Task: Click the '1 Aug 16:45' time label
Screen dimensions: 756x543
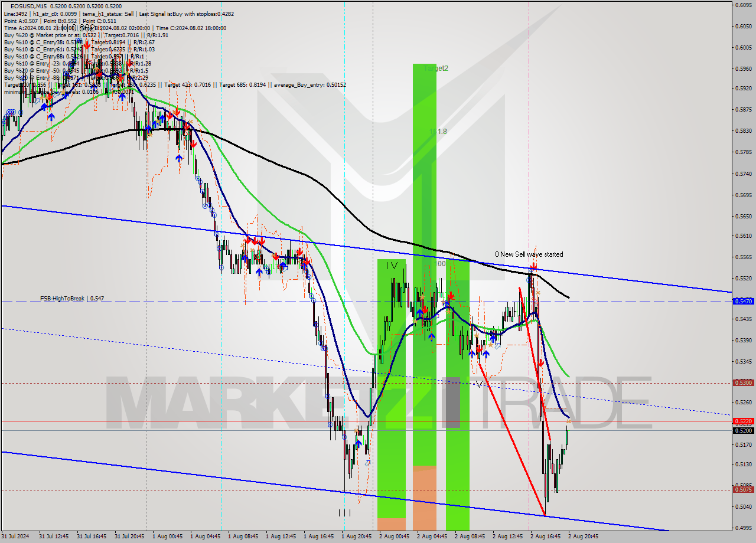Action: [x=319, y=537]
